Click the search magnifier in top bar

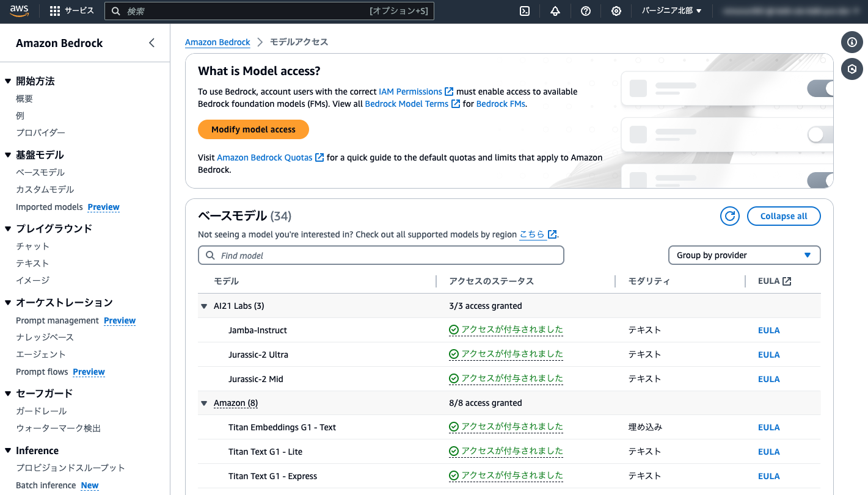(x=116, y=11)
